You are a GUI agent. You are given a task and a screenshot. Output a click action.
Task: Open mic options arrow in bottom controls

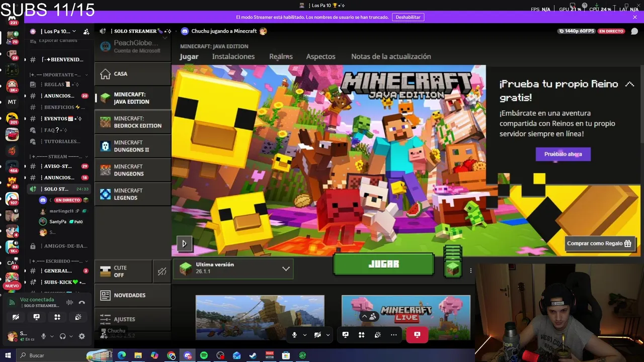pyautogui.click(x=304, y=334)
